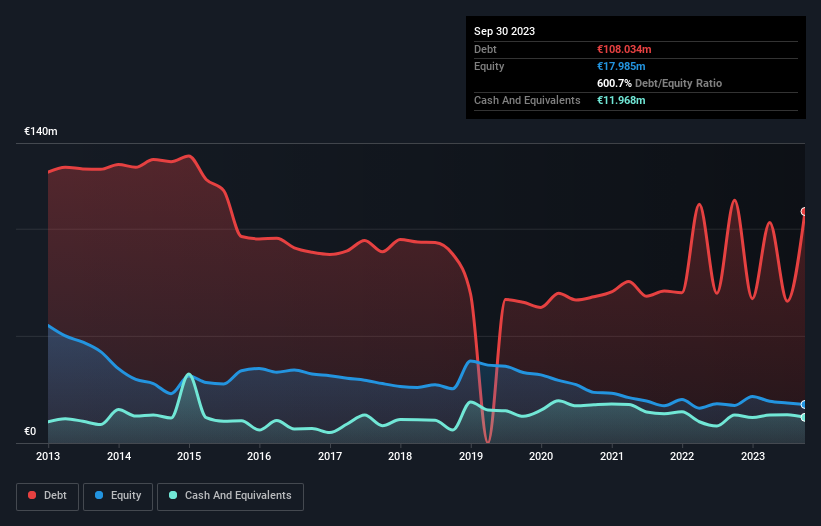
Task: Click the 2014 x-axis label
Action: coord(119,456)
